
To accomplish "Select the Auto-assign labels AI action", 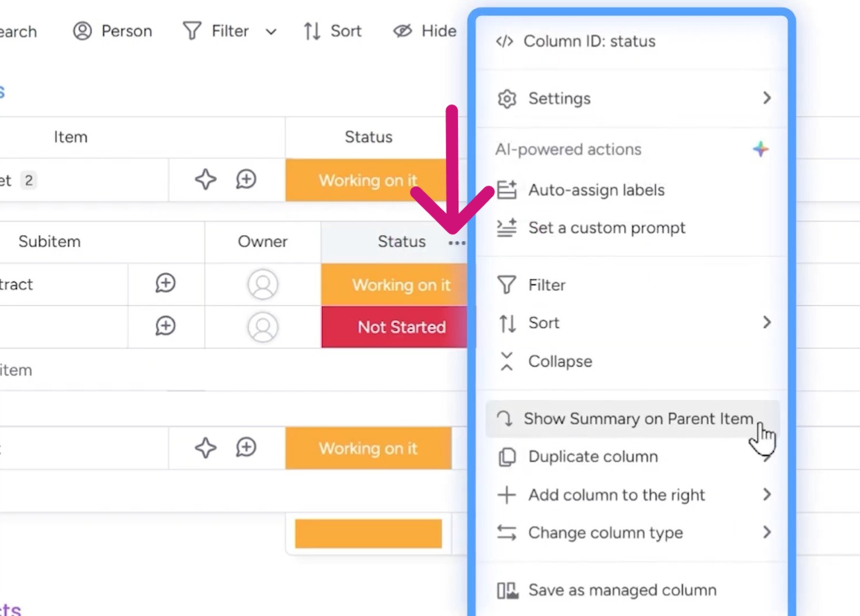I will point(597,190).
